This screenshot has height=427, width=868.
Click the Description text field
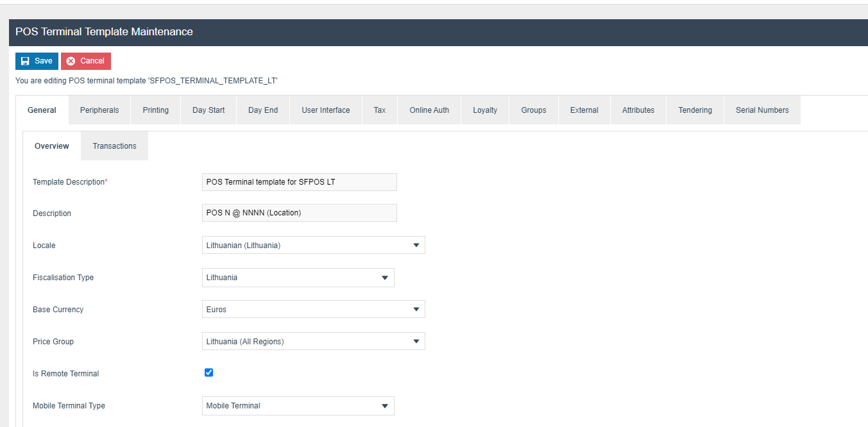click(299, 213)
